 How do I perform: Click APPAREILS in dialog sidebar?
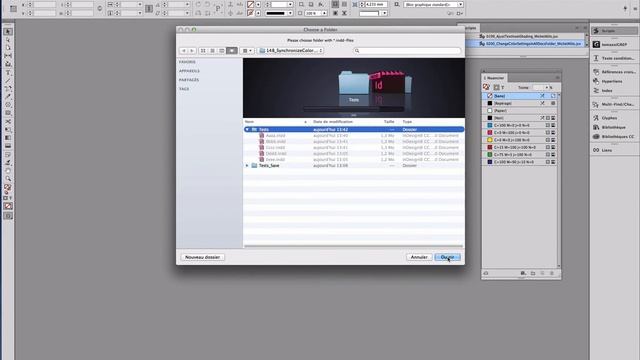(x=189, y=71)
